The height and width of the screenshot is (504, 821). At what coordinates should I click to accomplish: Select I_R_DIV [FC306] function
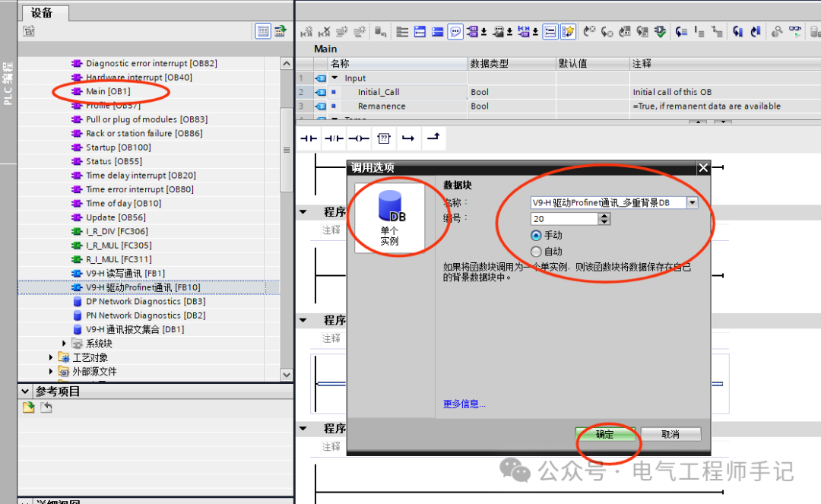click(x=117, y=231)
